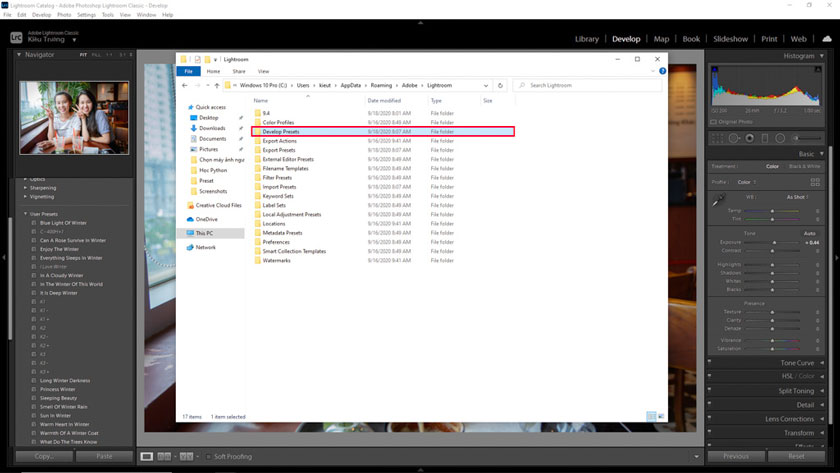Switch Explorer to details view icon
This screenshot has width=840, height=473.
click(x=651, y=416)
